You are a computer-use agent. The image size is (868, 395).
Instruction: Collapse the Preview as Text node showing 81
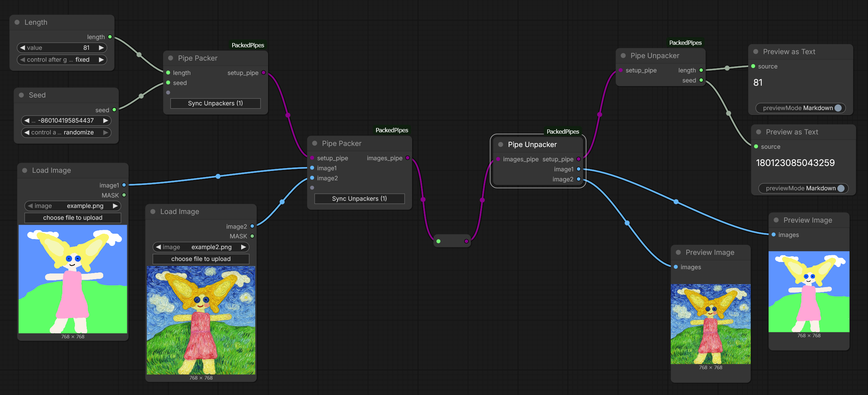(756, 52)
